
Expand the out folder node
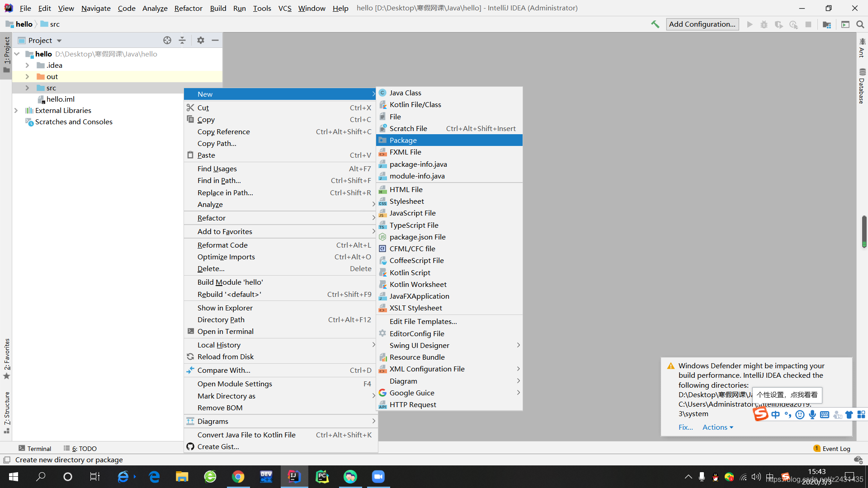[x=27, y=76]
